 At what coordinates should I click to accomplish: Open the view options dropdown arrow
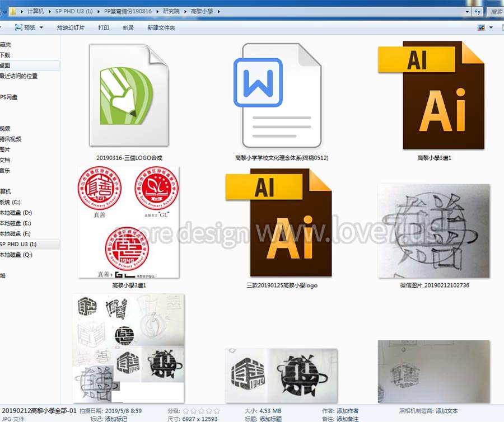coord(491,27)
